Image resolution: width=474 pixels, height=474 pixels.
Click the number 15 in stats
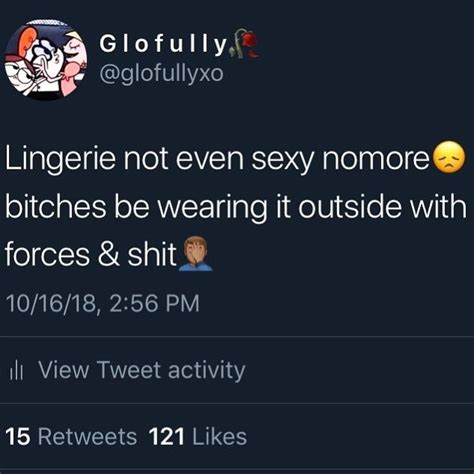18,437
